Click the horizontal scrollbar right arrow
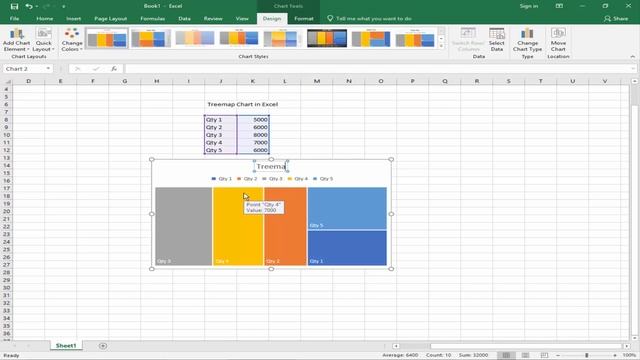This screenshot has height=360, width=640. pos(627,346)
